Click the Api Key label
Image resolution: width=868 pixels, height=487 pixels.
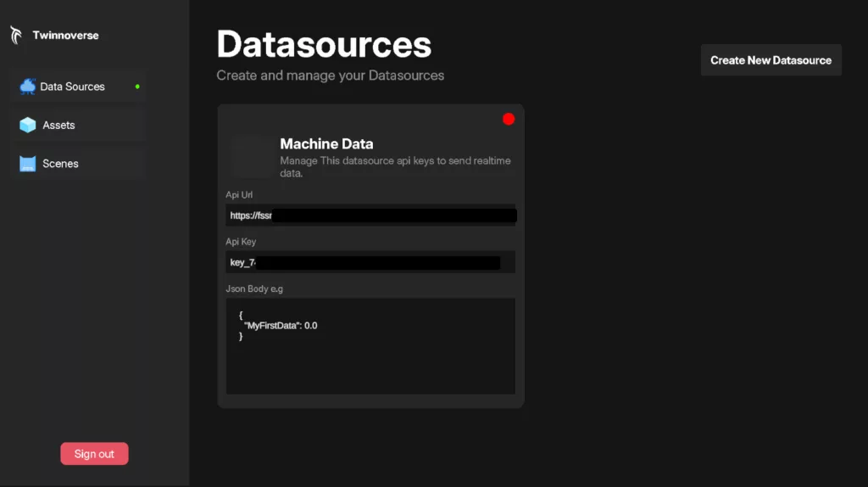[241, 242]
